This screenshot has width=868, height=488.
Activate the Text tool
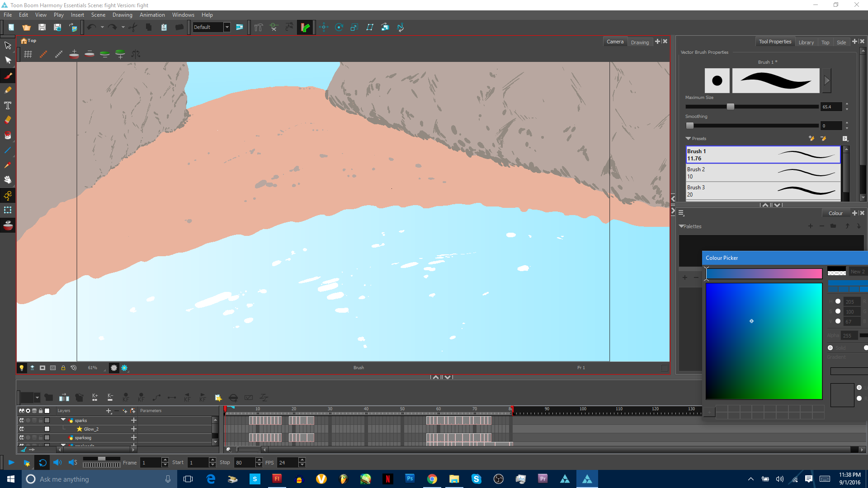(x=8, y=105)
